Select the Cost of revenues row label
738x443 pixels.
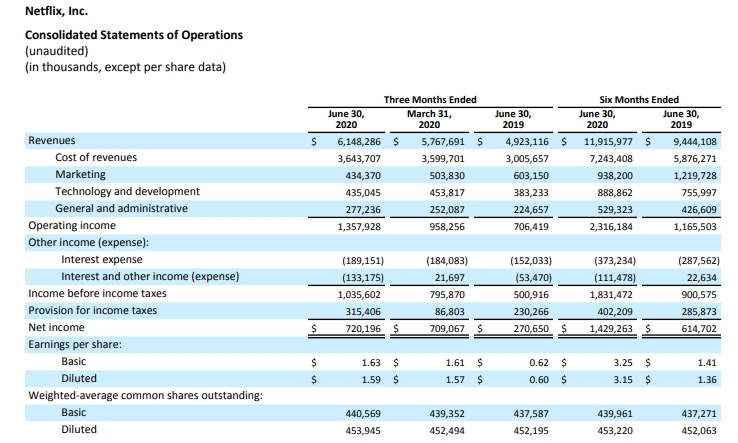point(96,158)
